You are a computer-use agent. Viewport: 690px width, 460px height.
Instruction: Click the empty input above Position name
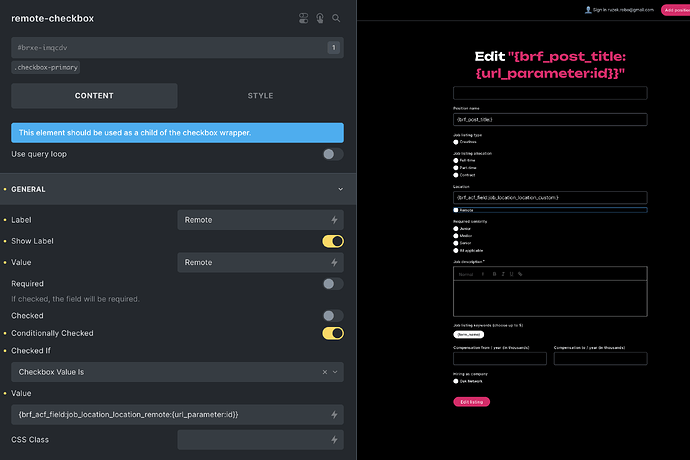[550, 93]
